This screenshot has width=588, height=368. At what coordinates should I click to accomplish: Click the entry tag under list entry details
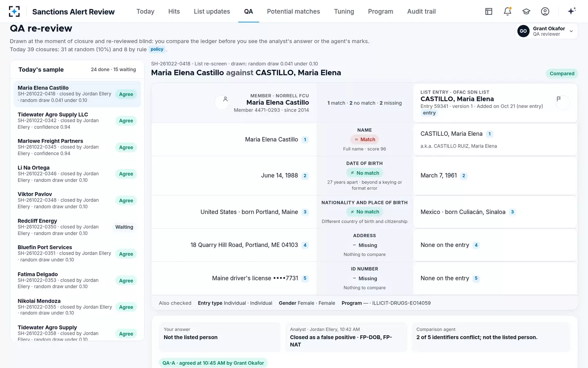pyautogui.click(x=429, y=113)
